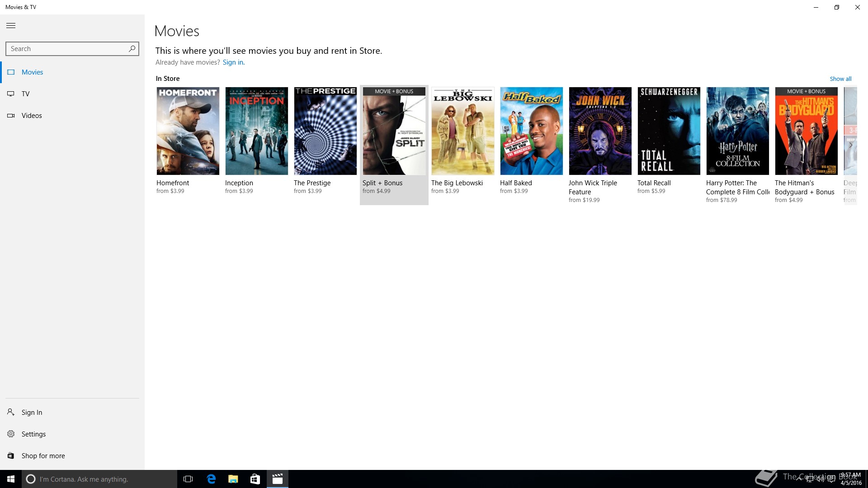
Task: Close the Movies & TV window
Action: 858,7
